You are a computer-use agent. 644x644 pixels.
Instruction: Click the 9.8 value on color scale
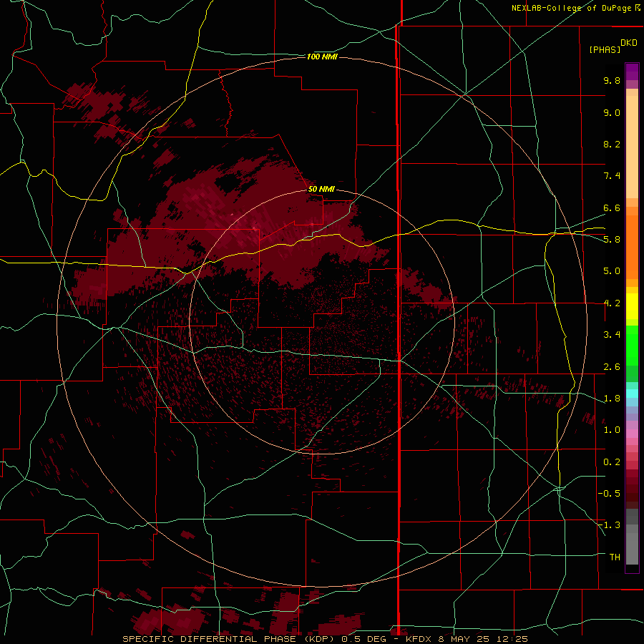pos(612,80)
